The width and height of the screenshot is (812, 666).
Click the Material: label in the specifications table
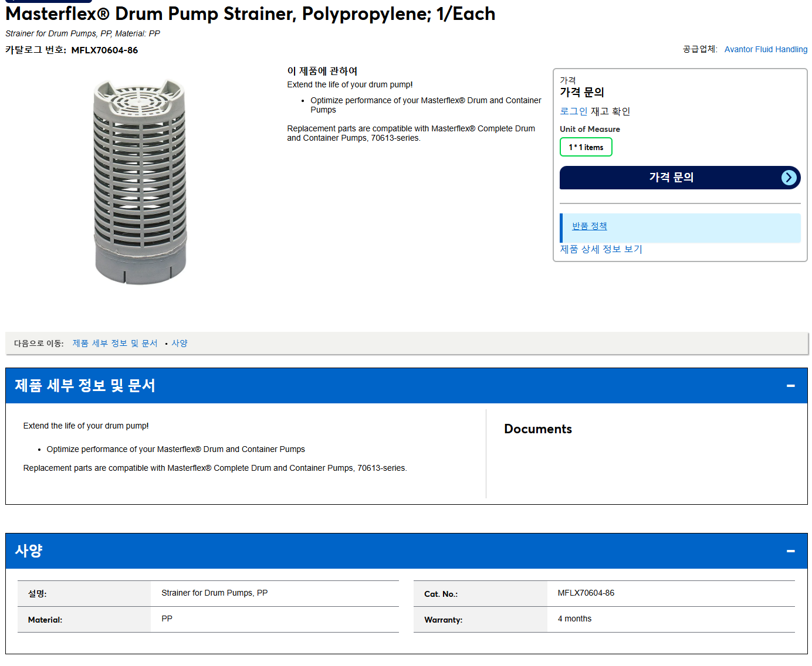pos(45,620)
